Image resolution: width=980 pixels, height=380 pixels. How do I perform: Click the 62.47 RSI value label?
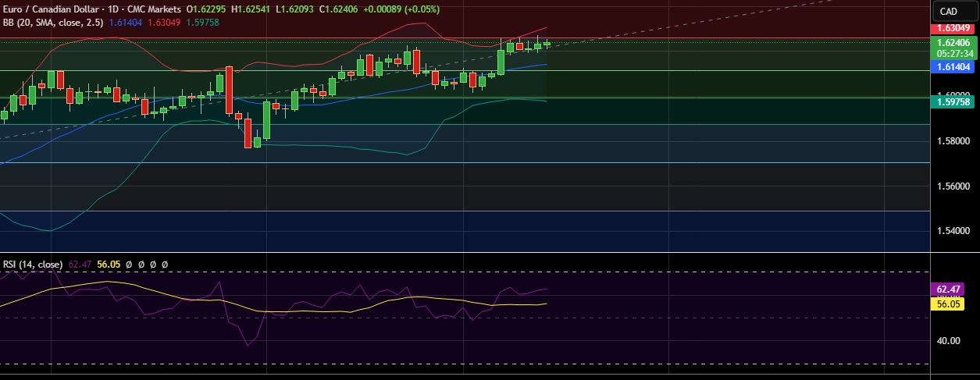947,289
